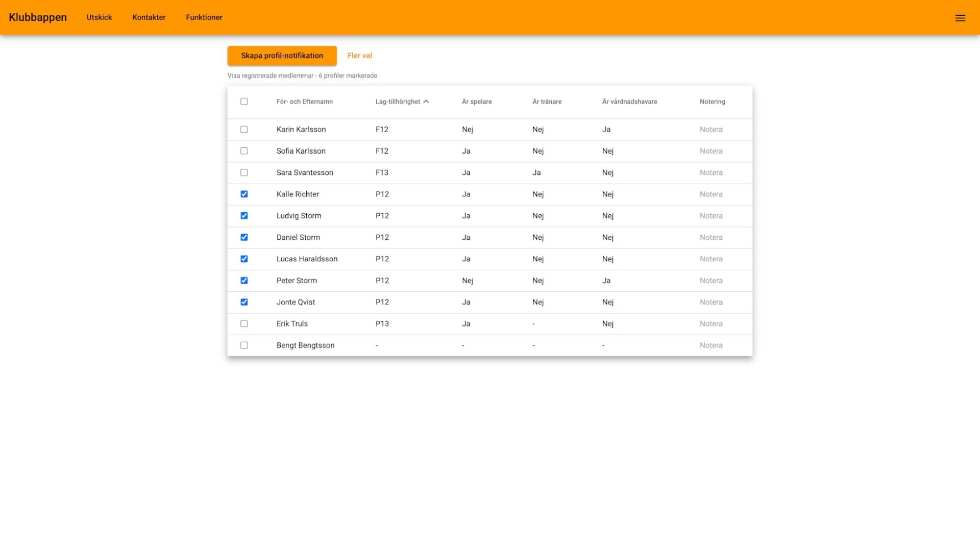The image size is (980, 551).
Task: Click the Fler val button
Action: 360,56
